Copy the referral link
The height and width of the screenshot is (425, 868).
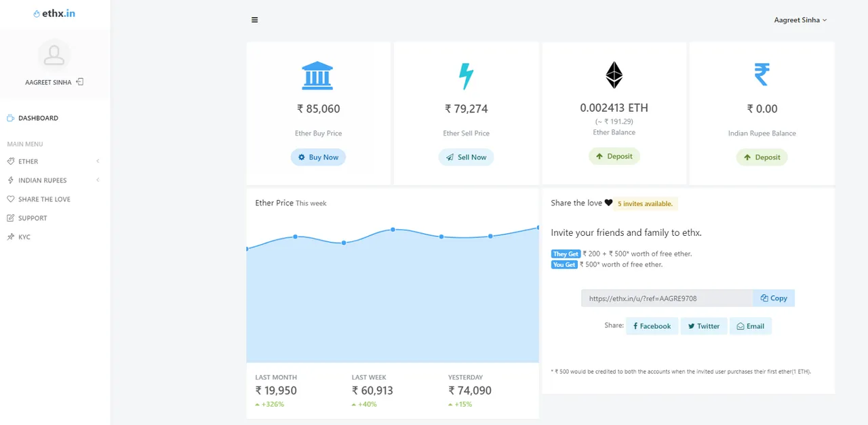(774, 298)
